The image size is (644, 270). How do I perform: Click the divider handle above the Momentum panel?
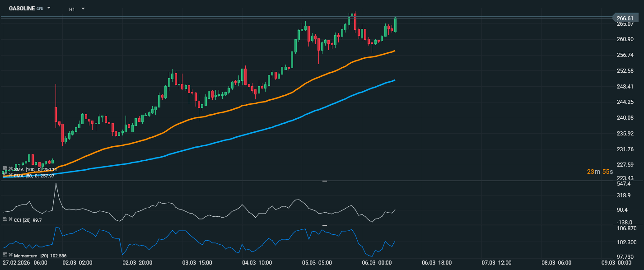coord(324,225)
